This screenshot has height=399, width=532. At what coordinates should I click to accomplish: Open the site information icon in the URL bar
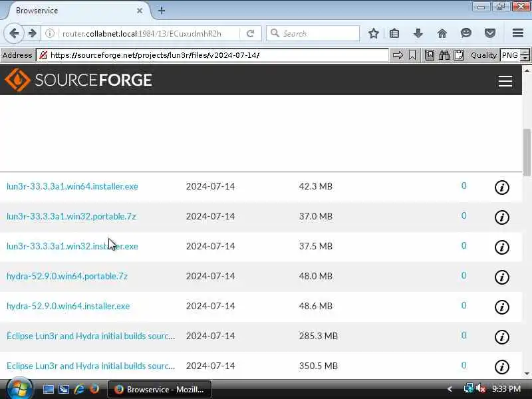click(x=50, y=33)
